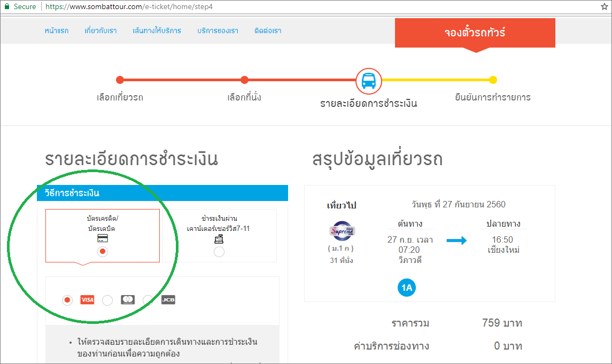Click the จองตั๋วรถทัวร์ booking button
612x364 pixels.
(475, 33)
